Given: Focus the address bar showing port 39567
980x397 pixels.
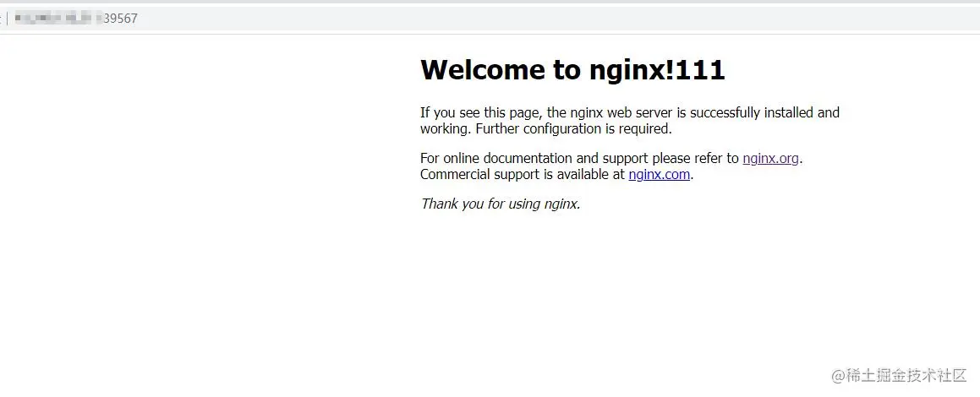Looking at the screenshot, I should pos(490,18).
